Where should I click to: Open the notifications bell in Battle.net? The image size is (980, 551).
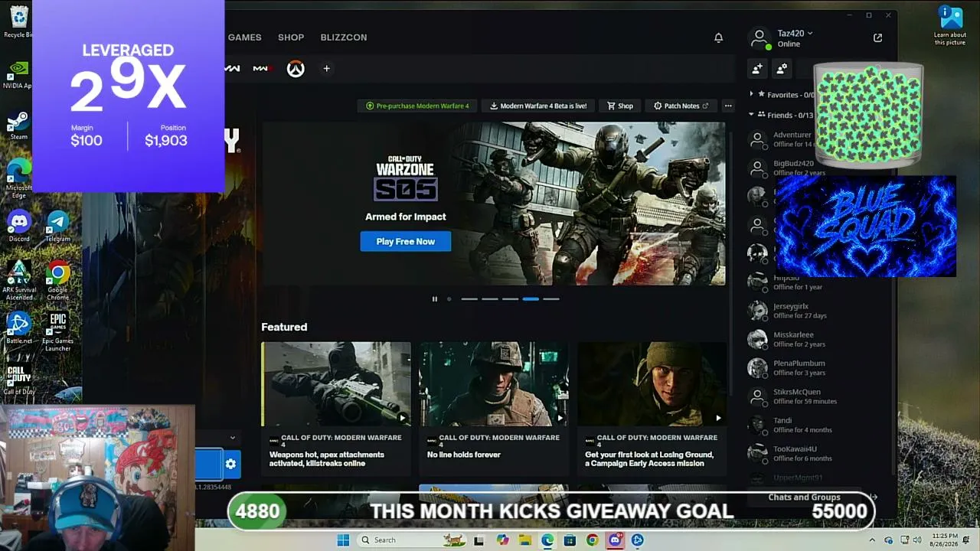click(x=718, y=37)
